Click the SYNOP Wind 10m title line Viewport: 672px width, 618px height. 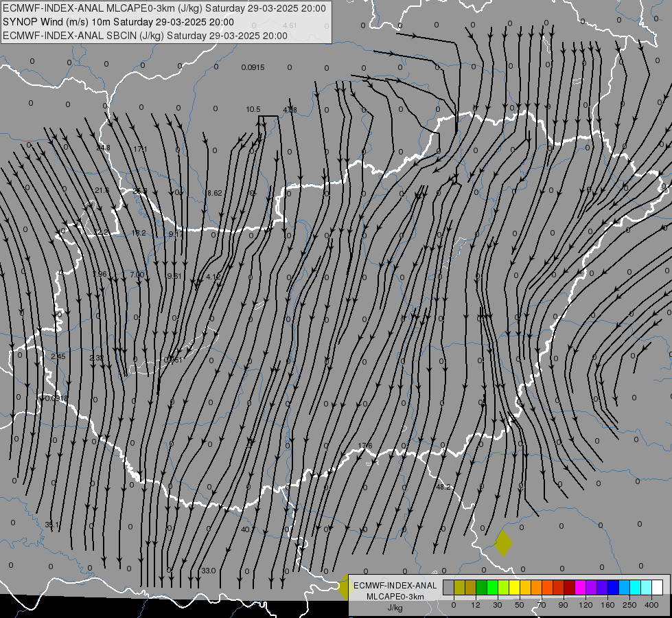coord(118,22)
